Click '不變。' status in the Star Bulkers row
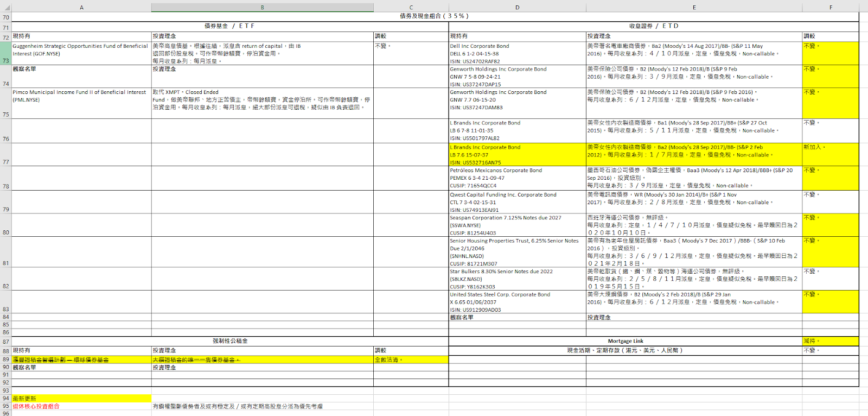This screenshot has width=868, height=416. tap(831, 279)
